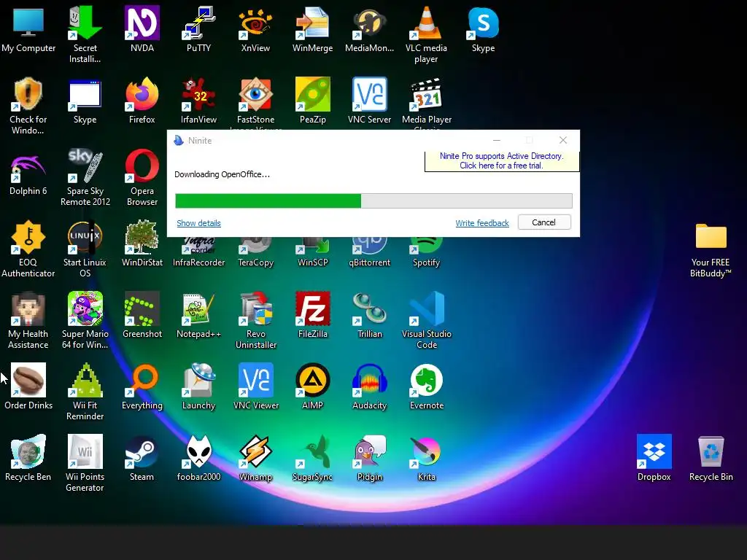The image size is (747, 560).
Task: Select the AIMP player icon
Action: click(x=312, y=380)
